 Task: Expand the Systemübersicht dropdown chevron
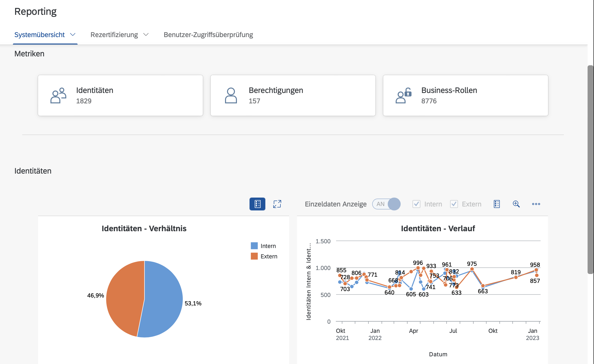point(73,35)
